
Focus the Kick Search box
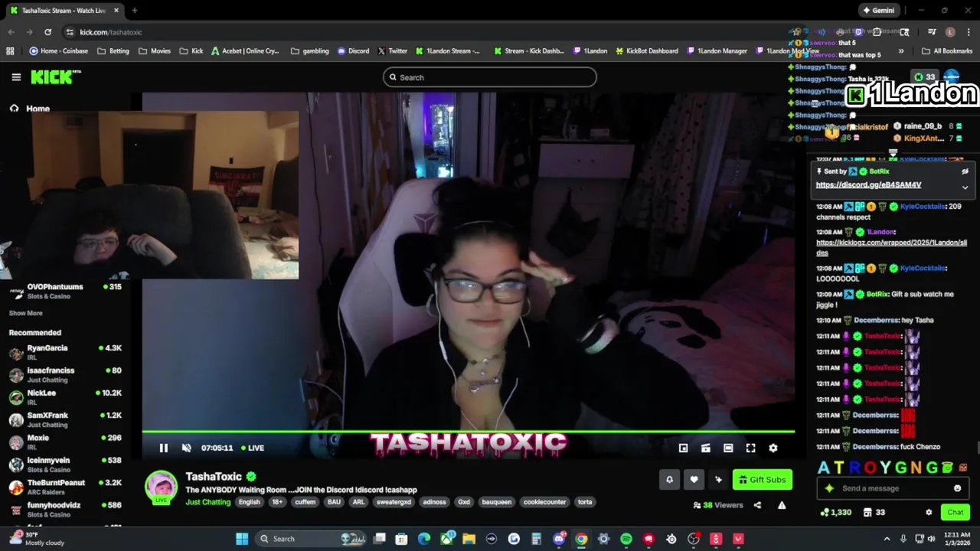click(490, 77)
